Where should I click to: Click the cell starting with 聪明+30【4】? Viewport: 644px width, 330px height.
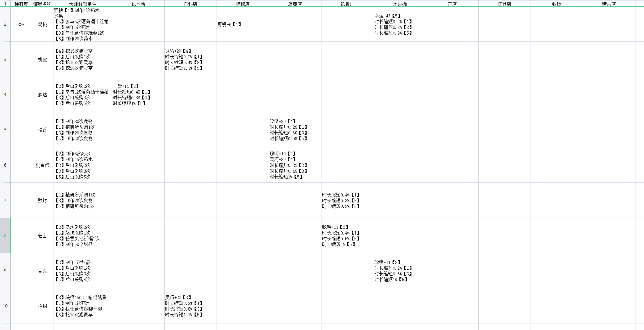click(x=295, y=130)
